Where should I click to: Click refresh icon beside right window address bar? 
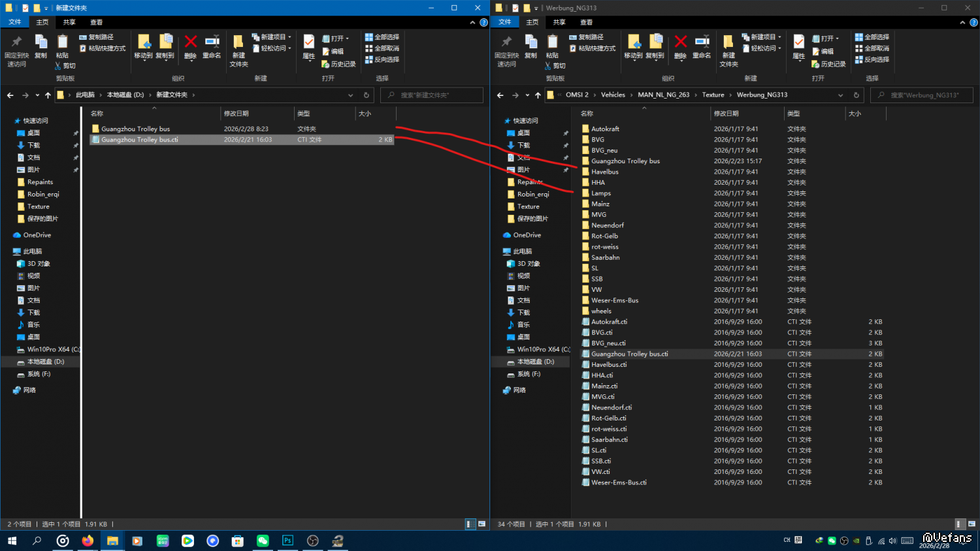click(856, 95)
